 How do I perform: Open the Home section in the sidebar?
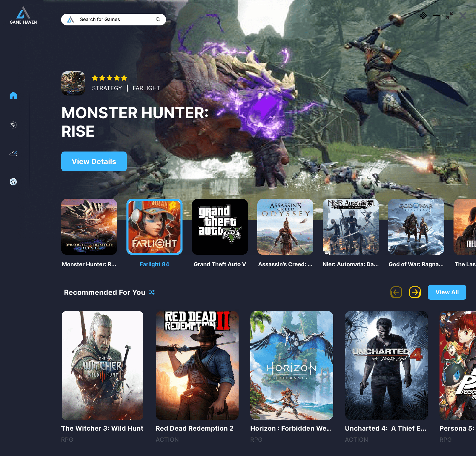[x=13, y=95]
